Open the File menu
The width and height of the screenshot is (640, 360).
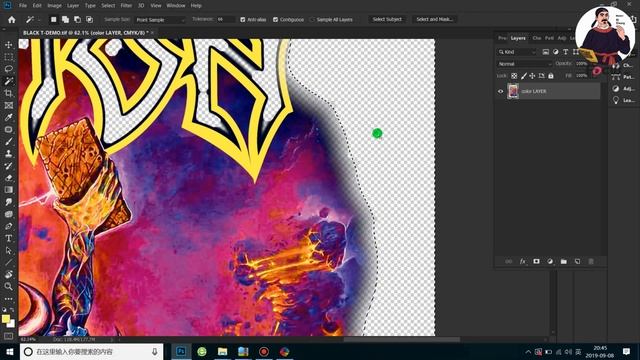click(23, 6)
